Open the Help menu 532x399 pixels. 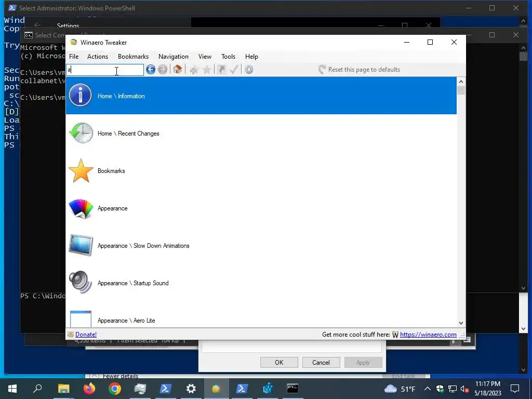click(252, 57)
